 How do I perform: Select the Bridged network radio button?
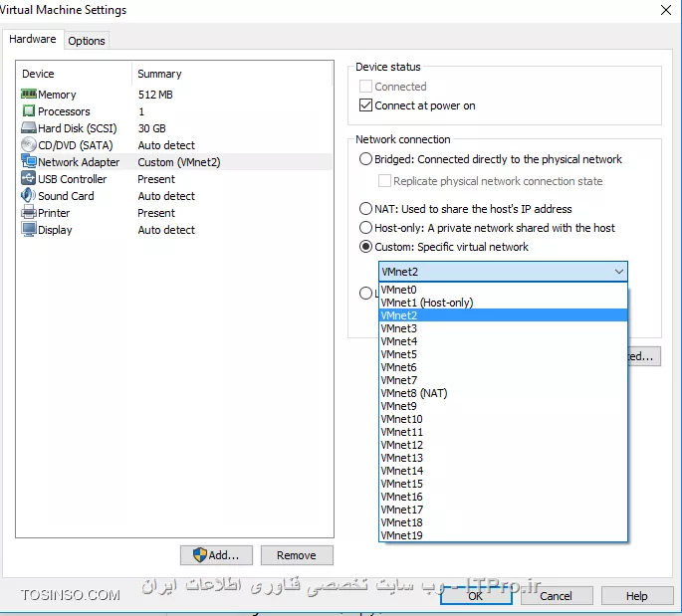pyautogui.click(x=365, y=159)
